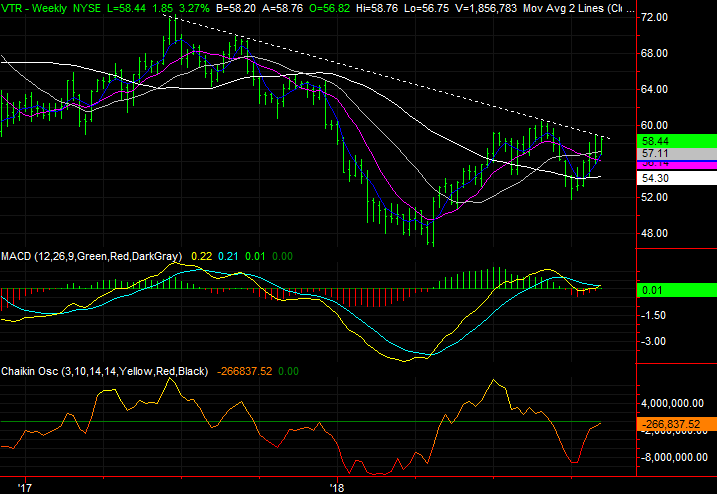Click the 4,000,000.00 Chaikin axis label
Image resolution: width=717 pixels, height=494 pixels.
click(x=673, y=403)
